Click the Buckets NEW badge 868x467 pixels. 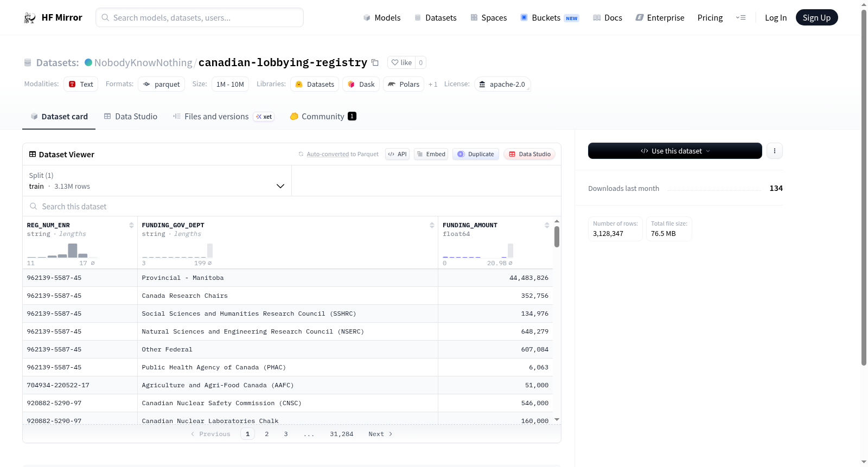pos(572,18)
